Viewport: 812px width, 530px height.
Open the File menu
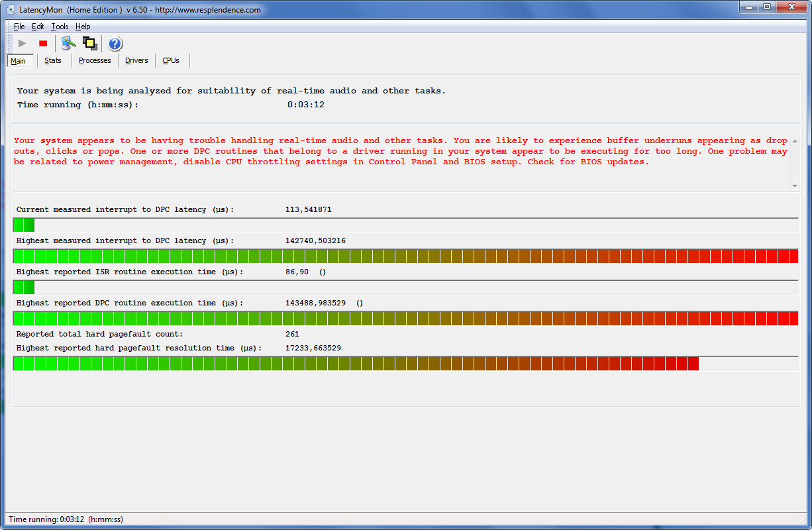tap(19, 26)
